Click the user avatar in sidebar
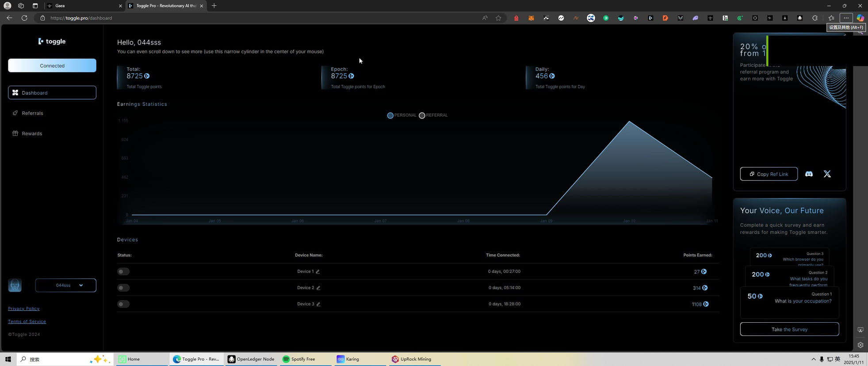 click(15, 285)
